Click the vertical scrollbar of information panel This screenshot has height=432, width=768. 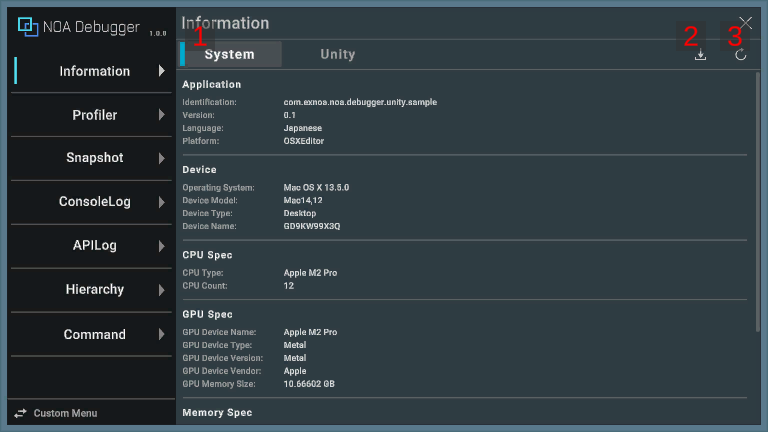758,201
